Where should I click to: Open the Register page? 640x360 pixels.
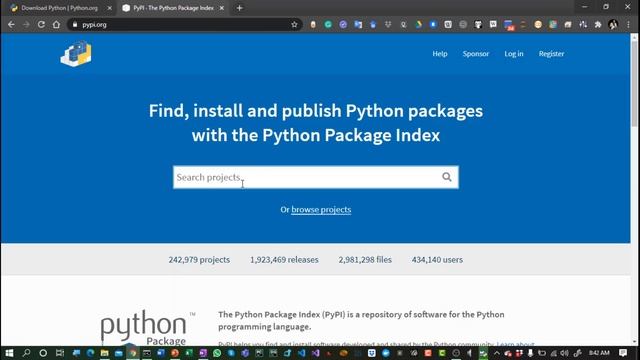coord(551,53)
